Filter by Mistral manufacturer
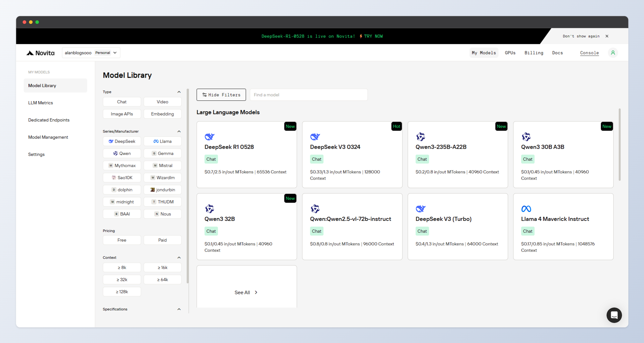The height and width of the screenshot is (343, 644). [163, 165]
